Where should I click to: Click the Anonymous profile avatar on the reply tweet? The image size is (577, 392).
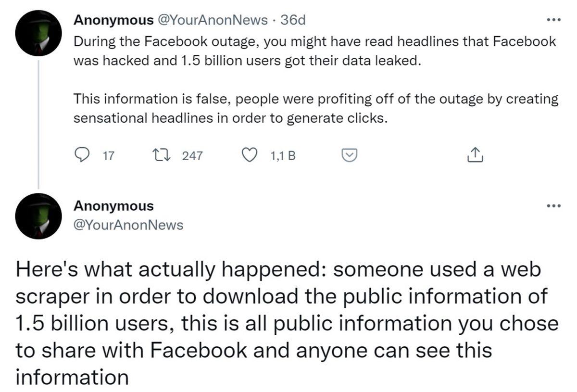click(38, 216)
